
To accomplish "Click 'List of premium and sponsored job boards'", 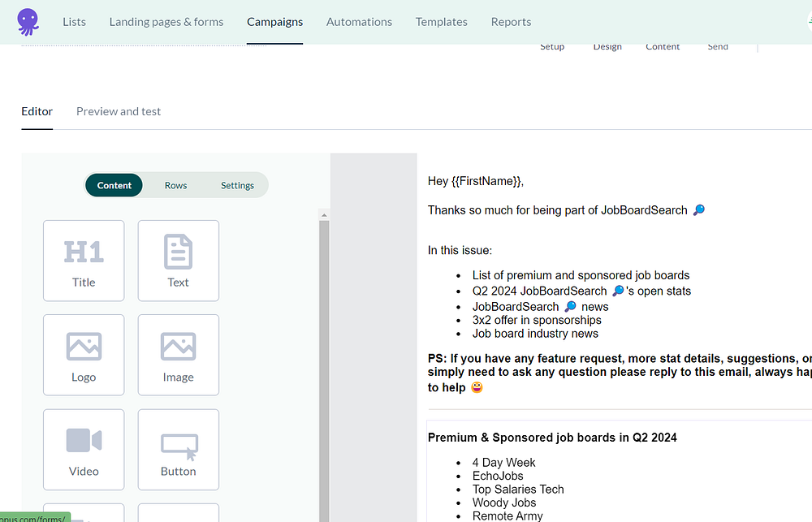I will tap(581, 275).
